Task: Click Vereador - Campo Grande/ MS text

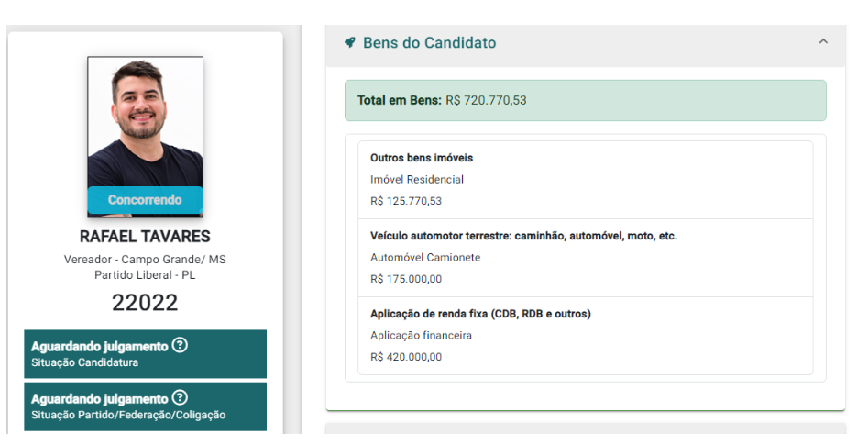Action: click(x=145, y=260)
